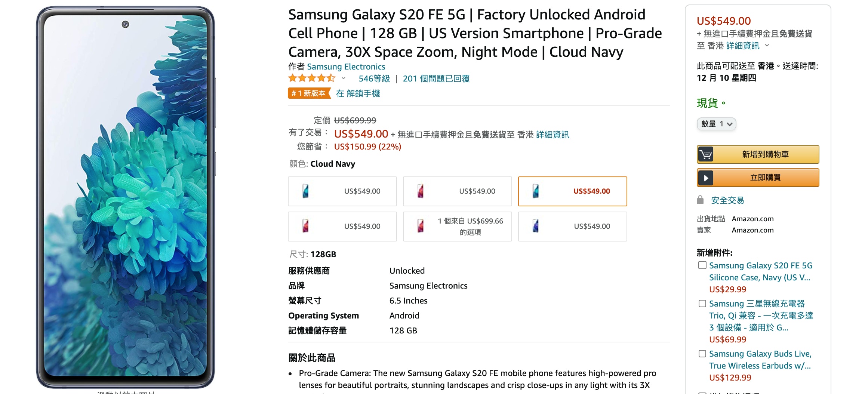The width and height of the screenshot is (868, 394).
Task: Click the star rating icons
Action: click(x=311, y=79)
